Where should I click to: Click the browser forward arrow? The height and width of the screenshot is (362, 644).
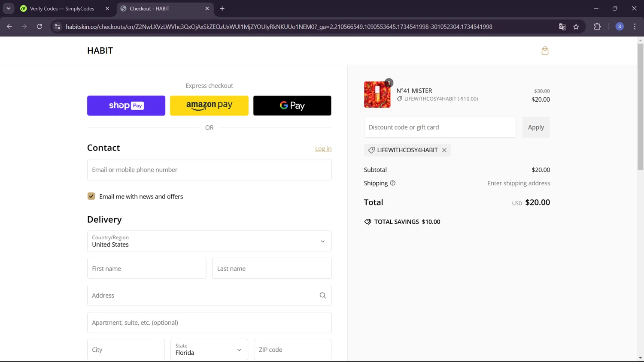click(24, 27)
